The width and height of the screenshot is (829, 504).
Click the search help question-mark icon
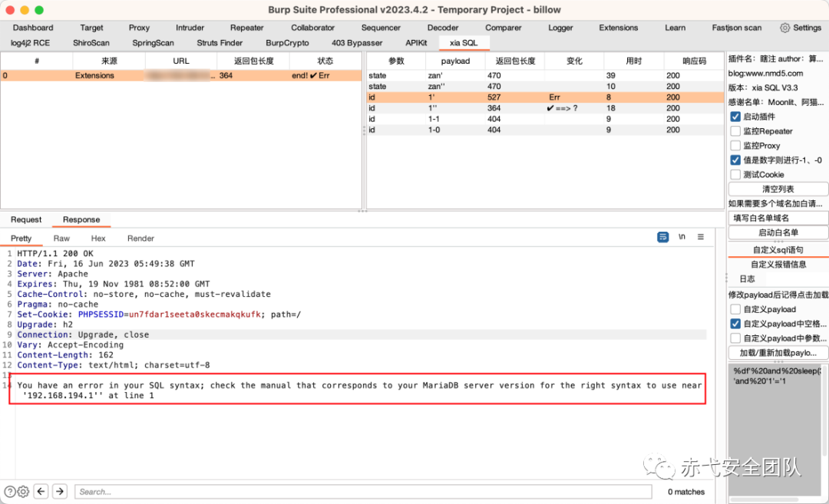point(10,491)
